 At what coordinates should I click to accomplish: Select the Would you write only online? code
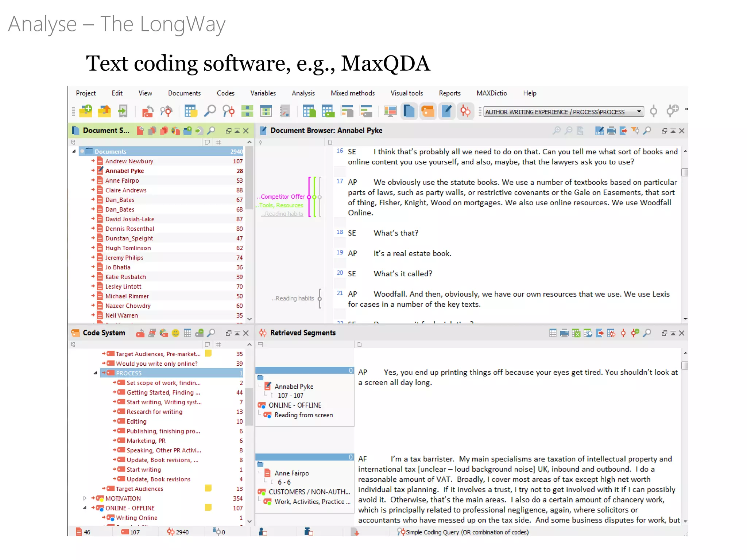click(157, 363)
